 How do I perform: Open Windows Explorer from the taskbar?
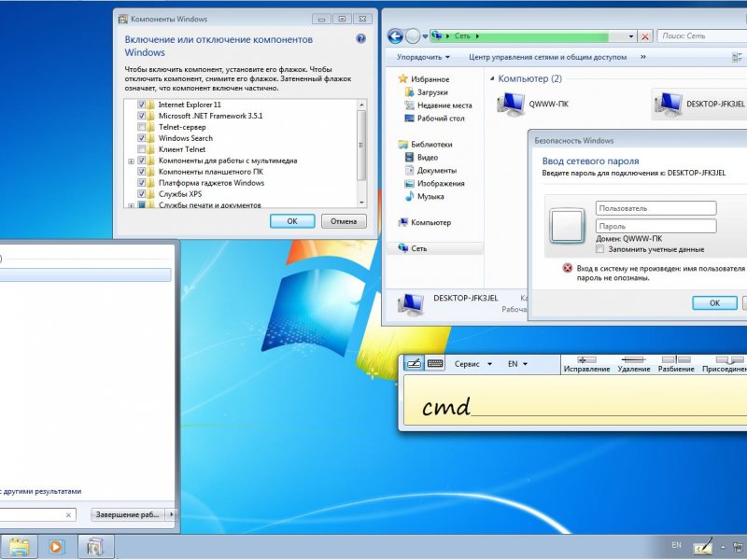(x=19, y=547)
